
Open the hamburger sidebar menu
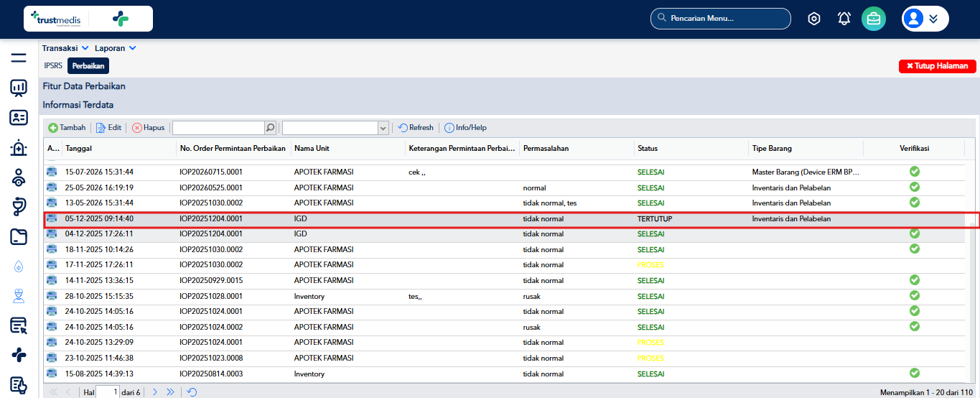tap(19, 57)
